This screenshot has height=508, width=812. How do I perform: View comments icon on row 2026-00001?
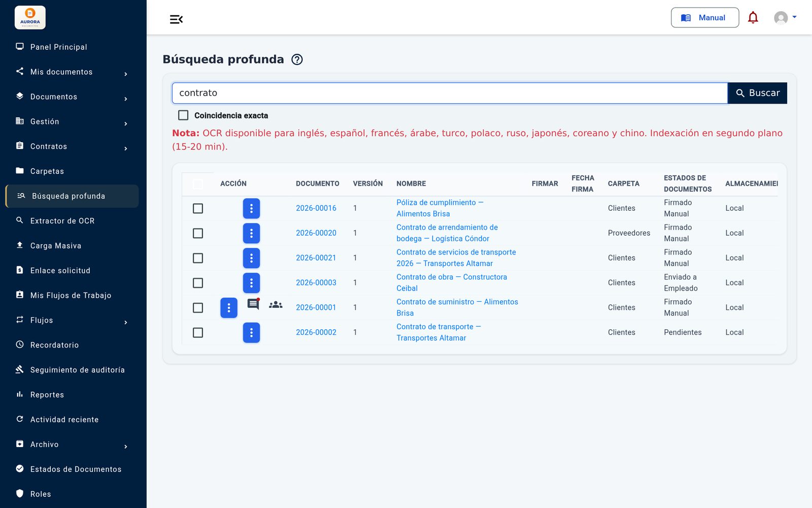click(x=253, y=304)
